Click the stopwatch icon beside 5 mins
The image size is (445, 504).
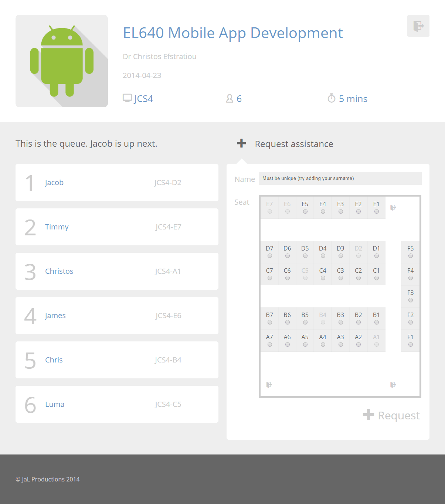332,98
